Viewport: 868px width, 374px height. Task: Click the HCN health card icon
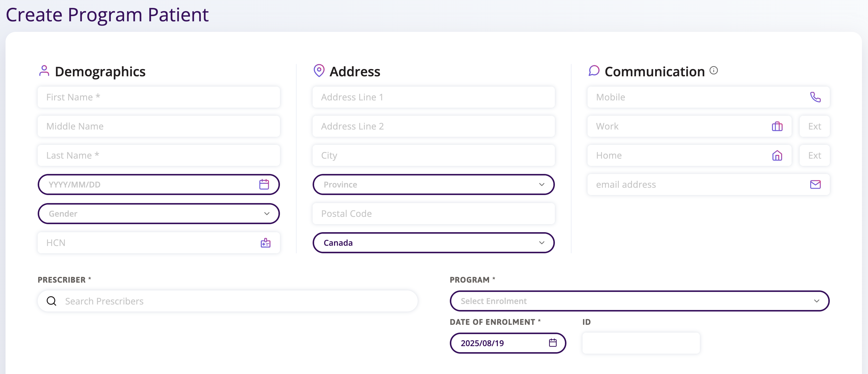pos(266,243)
